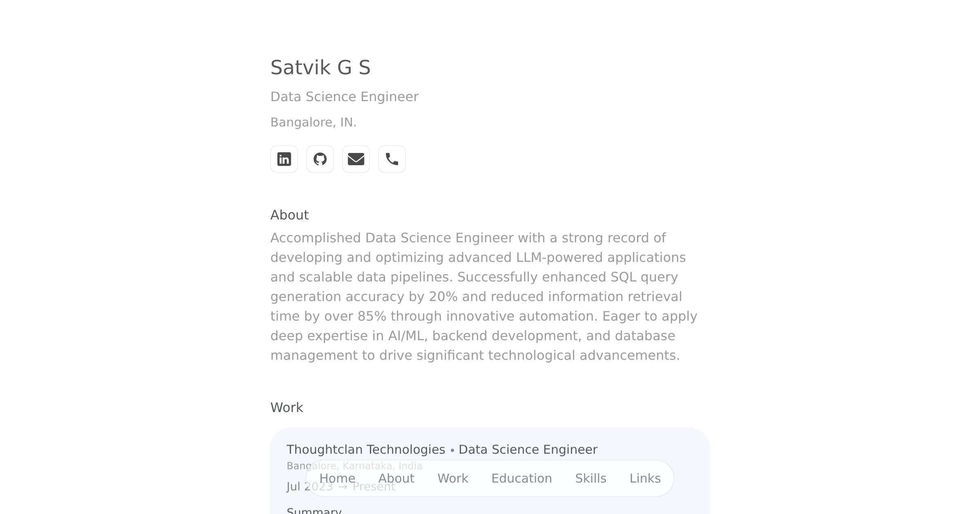Jump to Work via the navbar
The image size is (980, 514).
click(453, 478)
